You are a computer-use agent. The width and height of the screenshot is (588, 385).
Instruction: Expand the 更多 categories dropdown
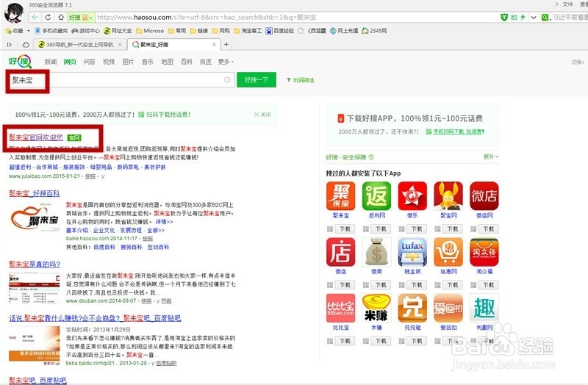coord(226,62)
